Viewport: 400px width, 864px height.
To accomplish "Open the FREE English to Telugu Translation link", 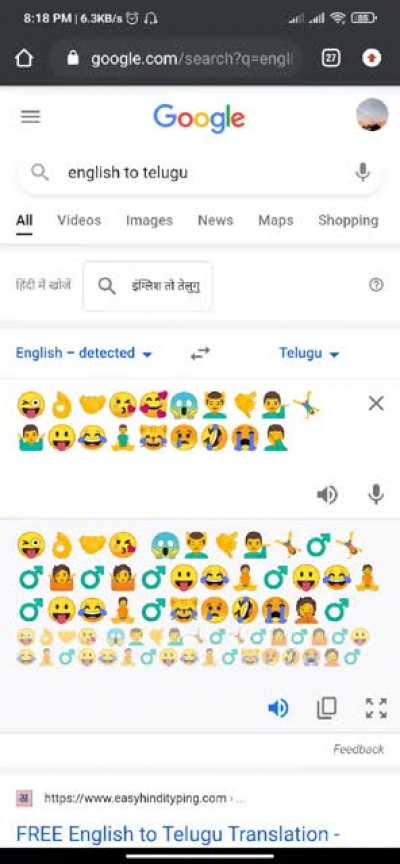I will pos(178,834).
